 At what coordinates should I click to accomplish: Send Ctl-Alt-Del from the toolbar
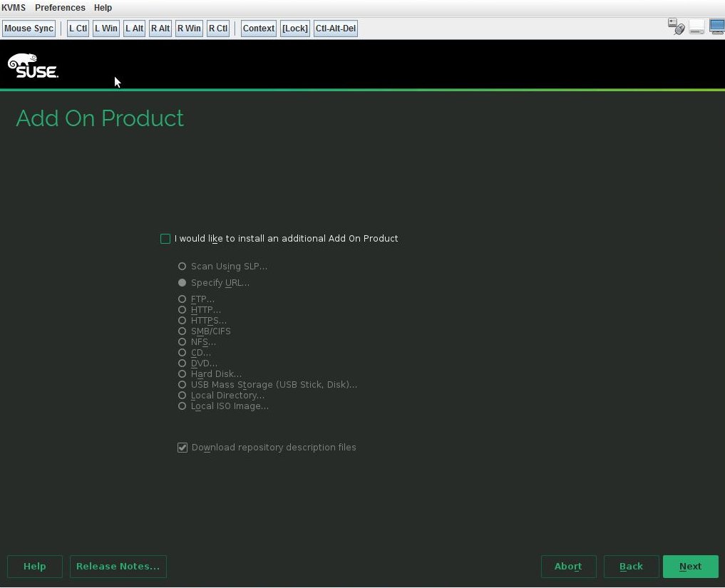[335, 28]
